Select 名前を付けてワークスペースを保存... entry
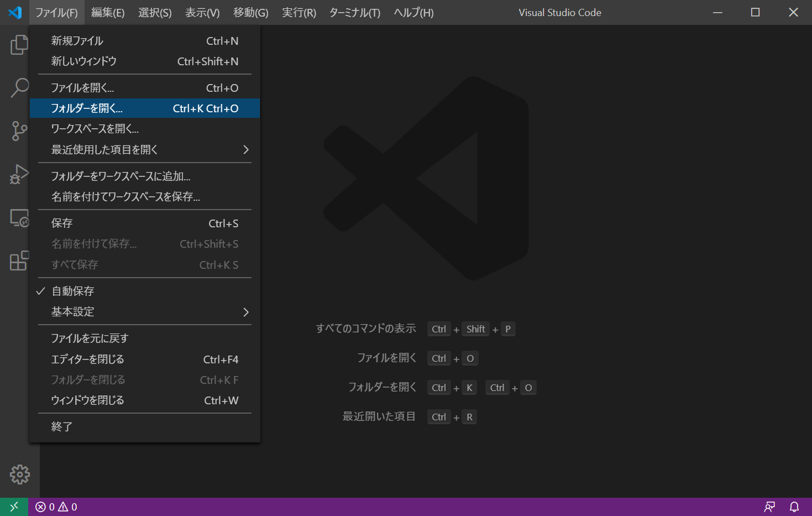The width and height of the screenshot is (812, 516). tap(144, 197)
